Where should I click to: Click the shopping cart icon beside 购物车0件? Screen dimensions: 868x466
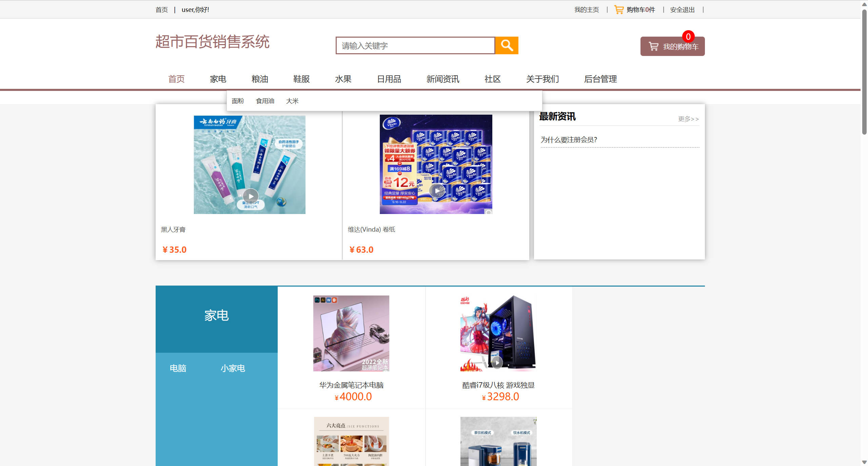coord(618,9)
